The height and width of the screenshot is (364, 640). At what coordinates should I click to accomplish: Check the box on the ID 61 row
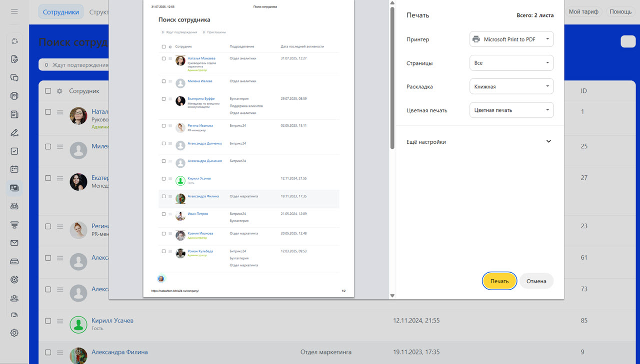pos(48,258)
